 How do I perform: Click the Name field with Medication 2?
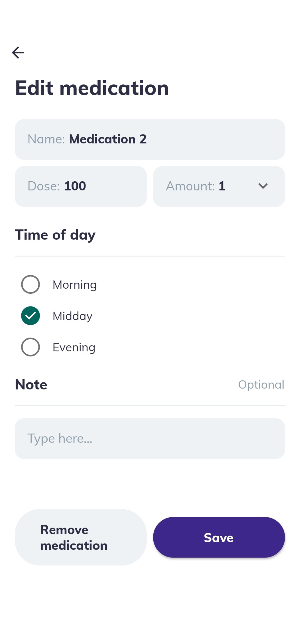pos(150,140)
